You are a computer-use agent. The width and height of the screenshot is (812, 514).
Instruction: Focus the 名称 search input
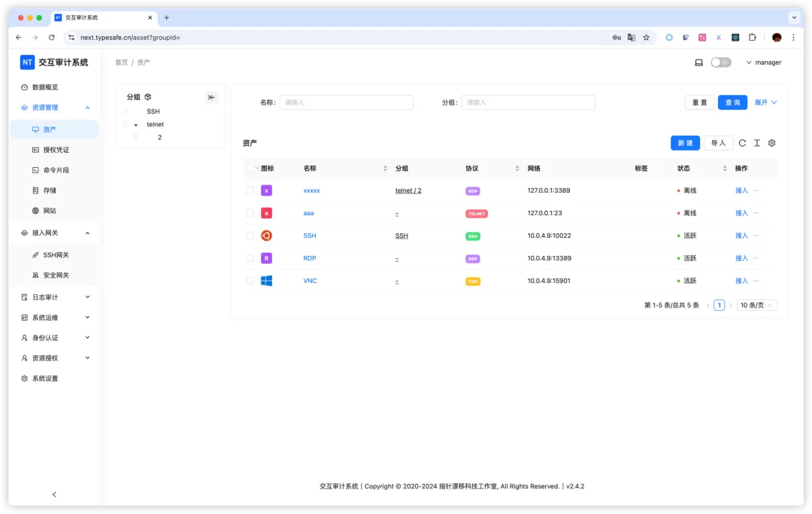point(347,102)
